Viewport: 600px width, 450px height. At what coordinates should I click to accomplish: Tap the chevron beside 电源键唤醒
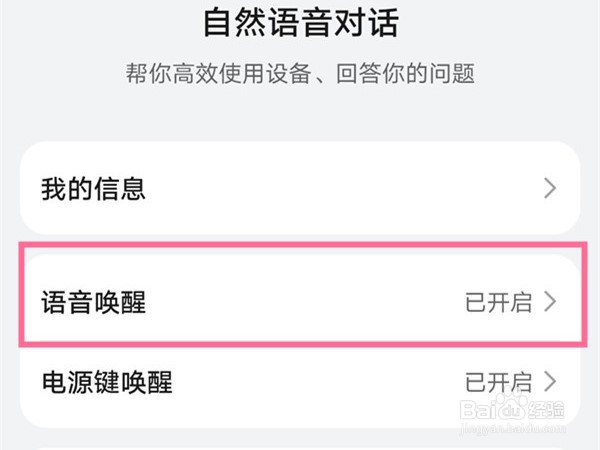click(549, 381)
